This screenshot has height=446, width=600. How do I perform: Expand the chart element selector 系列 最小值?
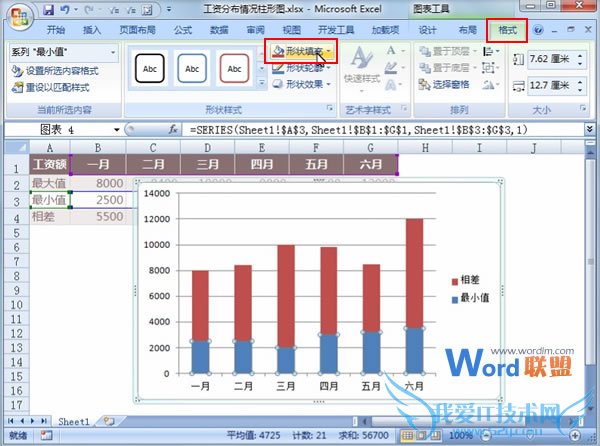click(x=113, y=52)
